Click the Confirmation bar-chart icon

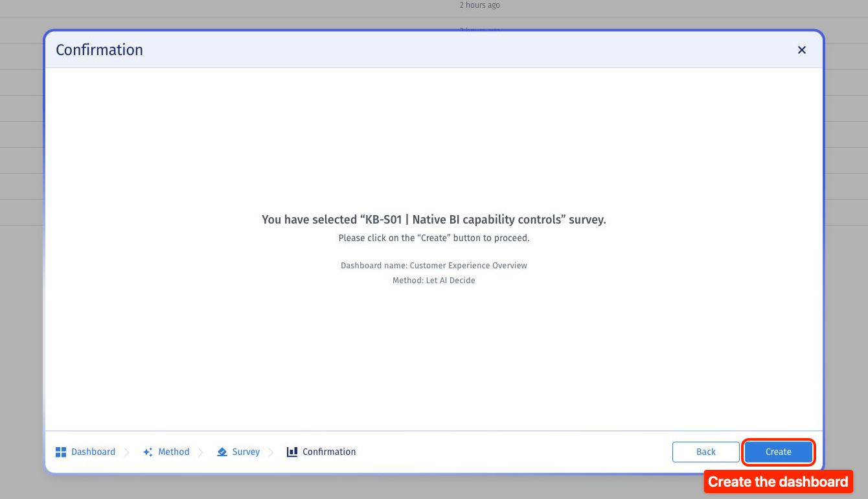point(292,452)
